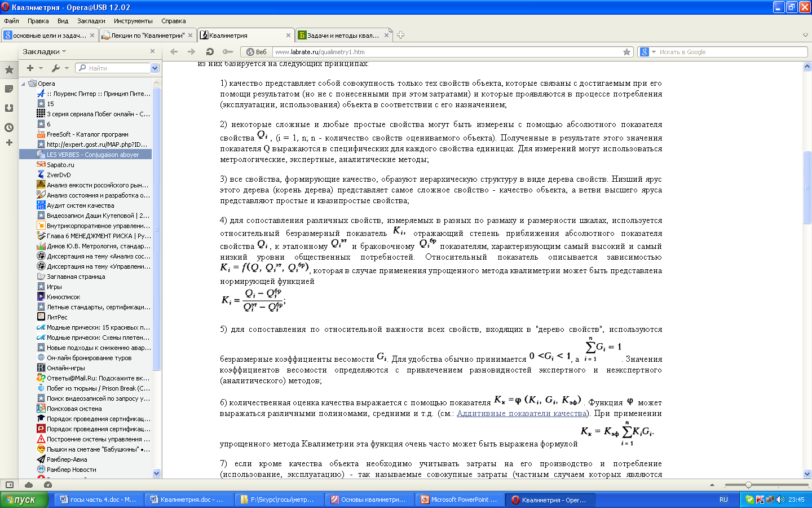This screenshot has width=812, height=508.
Task: Open the Закладки menu in menu bar
Action: click(91, 21)
